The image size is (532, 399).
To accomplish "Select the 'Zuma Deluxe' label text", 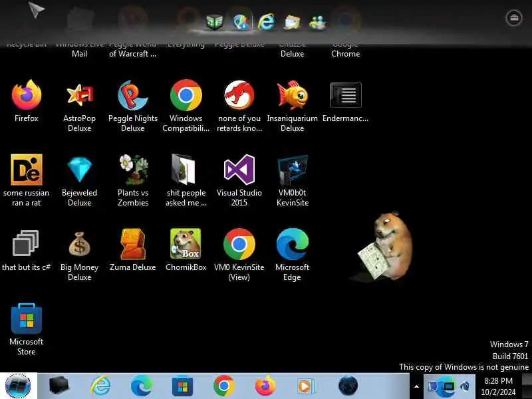I will coord(132,267).
